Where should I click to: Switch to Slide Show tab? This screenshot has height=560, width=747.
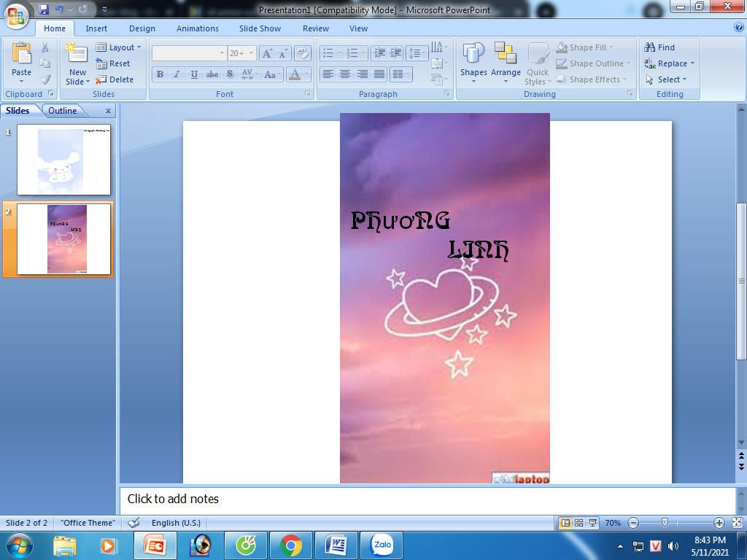pos(260,28)
